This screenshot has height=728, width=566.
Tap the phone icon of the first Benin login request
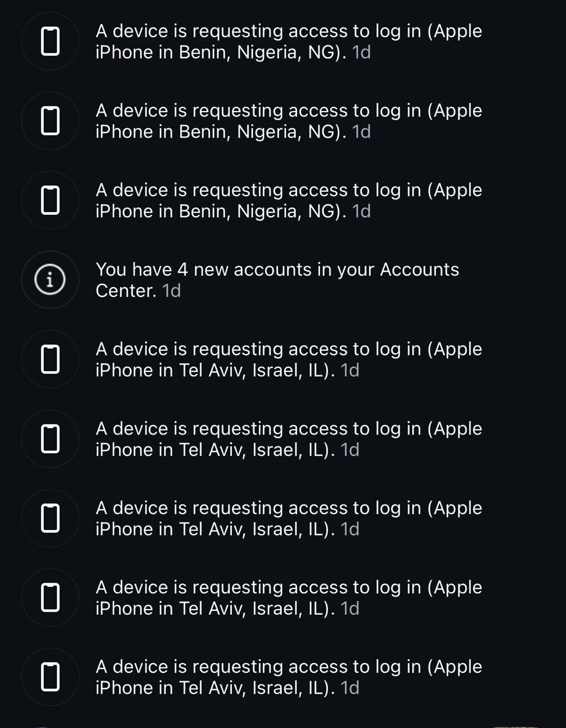[51, 42]
